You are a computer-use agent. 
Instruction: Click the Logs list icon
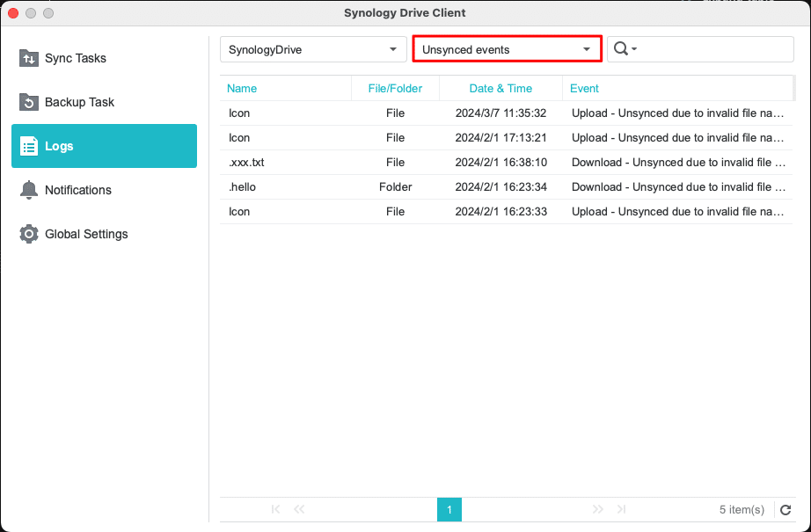[x=28, y=146]
